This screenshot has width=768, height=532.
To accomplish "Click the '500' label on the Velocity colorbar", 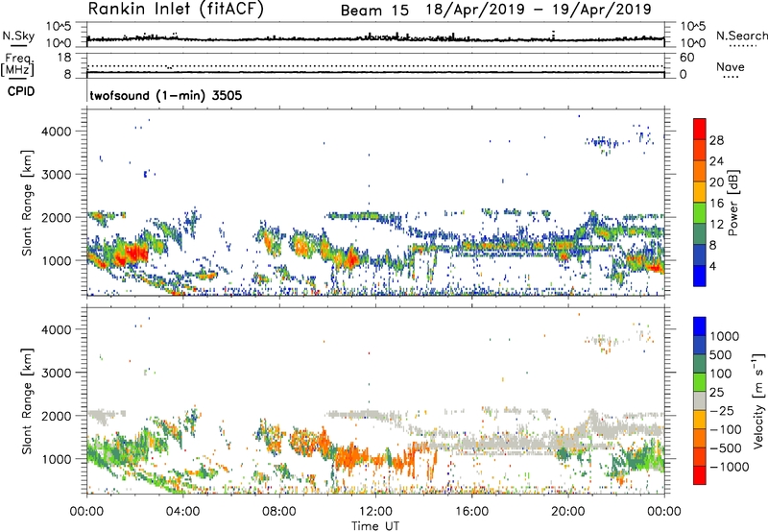I will click(719, 355).
